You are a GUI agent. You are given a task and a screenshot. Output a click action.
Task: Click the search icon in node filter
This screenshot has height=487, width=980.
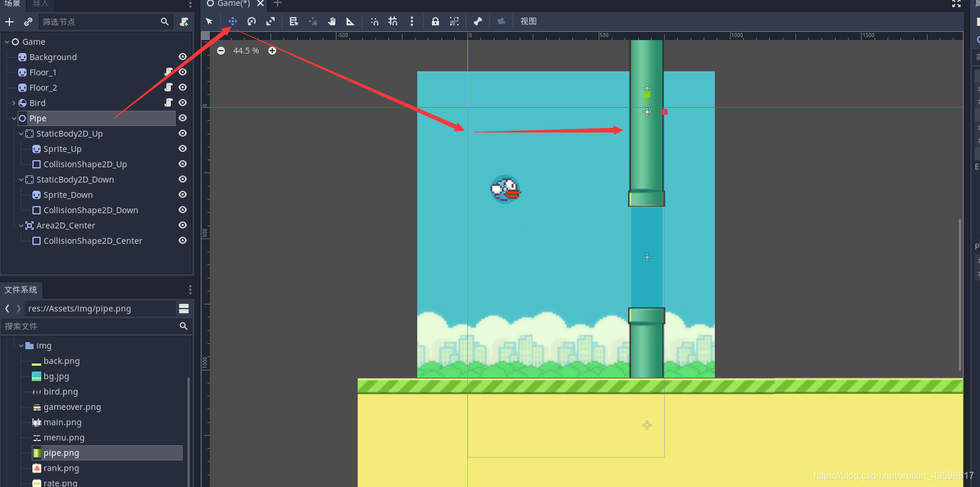point(165,22)
